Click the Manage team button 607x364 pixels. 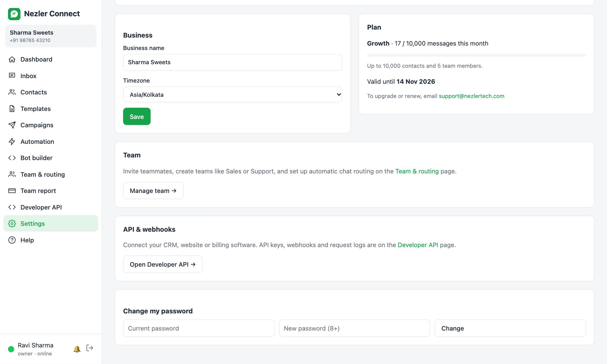click(153, 191)
